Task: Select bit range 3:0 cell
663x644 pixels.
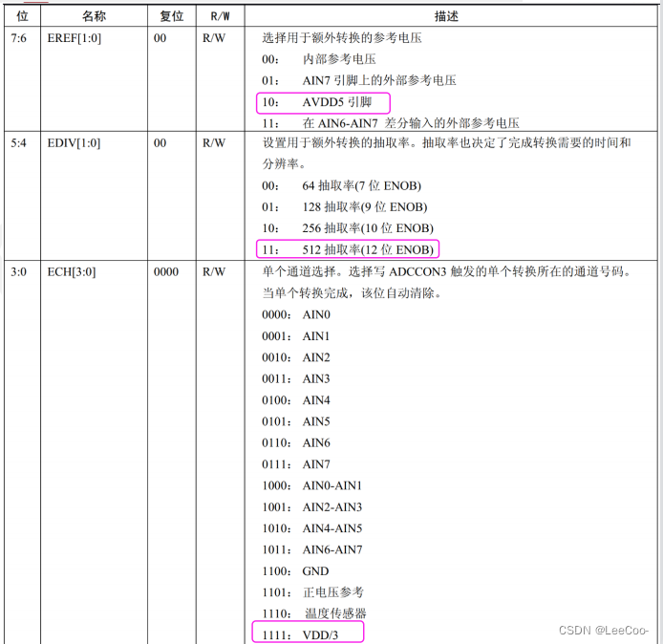Action: pos(22,452)
